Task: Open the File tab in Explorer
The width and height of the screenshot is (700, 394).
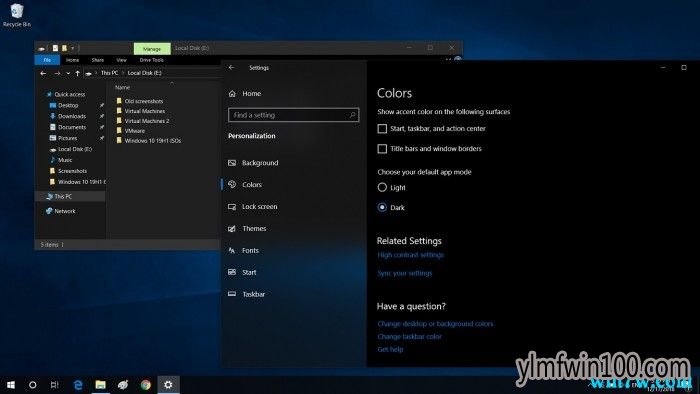Action: (47, 60)
